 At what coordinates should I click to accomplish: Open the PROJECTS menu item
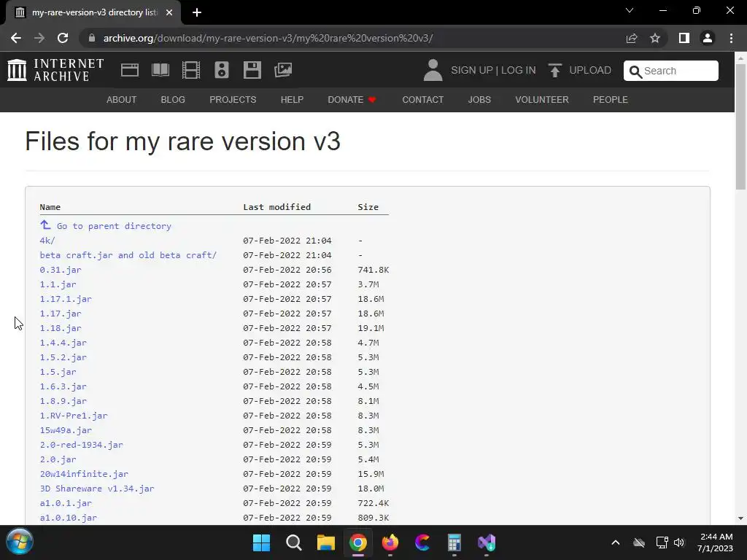pos(233,99)
